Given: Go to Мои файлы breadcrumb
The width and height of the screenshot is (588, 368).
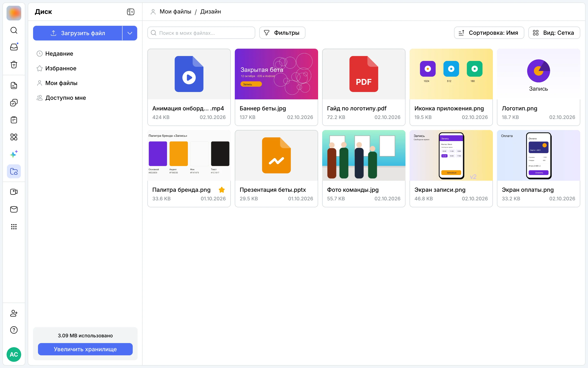Looking at the screenshot, I should coord(175,11).
